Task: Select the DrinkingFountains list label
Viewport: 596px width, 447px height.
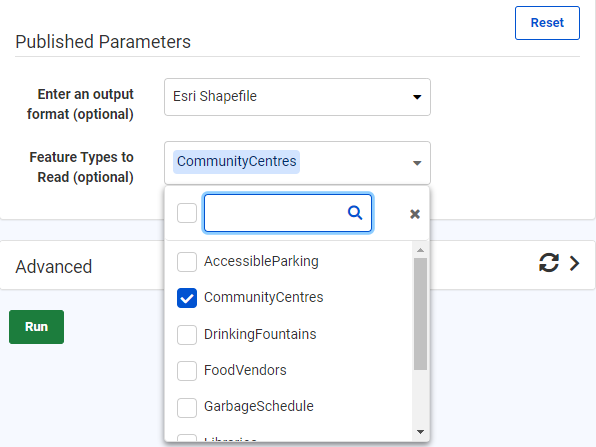Action: pyautogui.click(x=260, y=334)
